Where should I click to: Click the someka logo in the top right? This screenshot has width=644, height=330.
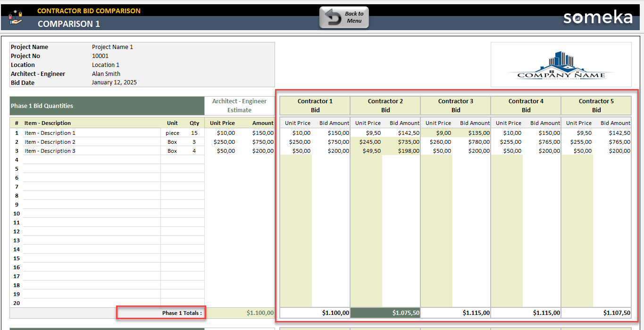(x=598, y=17)
